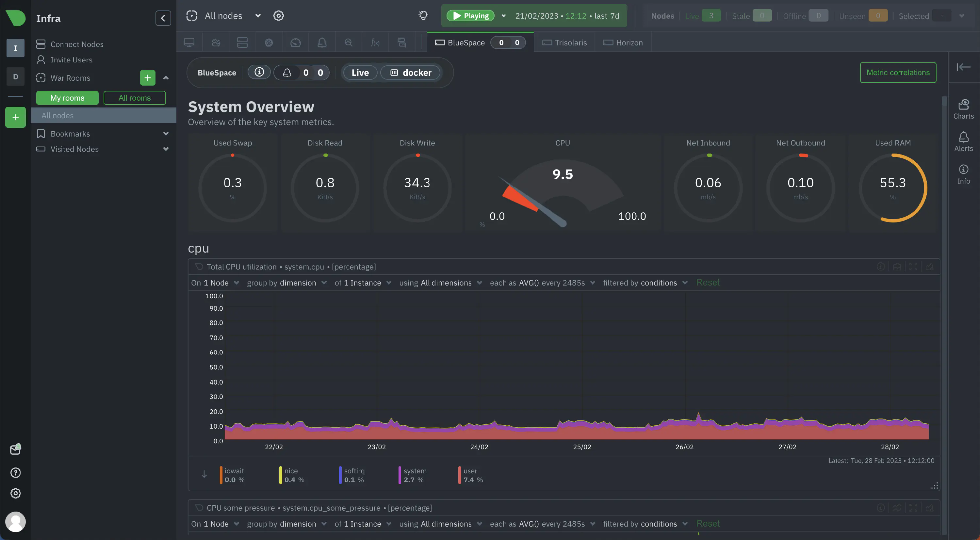The image size is (980, 540).
Task: Select the Kubernetes view icon in the toolbar
Action: pos(269,42)
